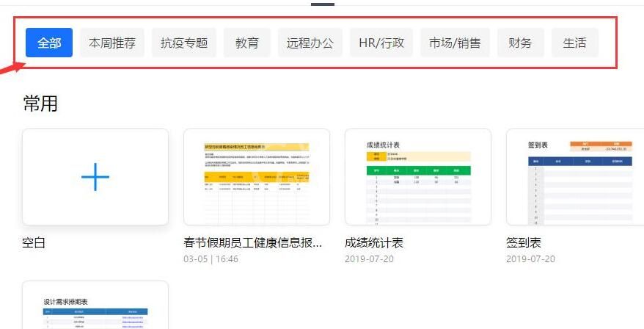Open the 设计需求排期表 template thumbnail
Screen dimensions: 644x329
coord(95,305)
